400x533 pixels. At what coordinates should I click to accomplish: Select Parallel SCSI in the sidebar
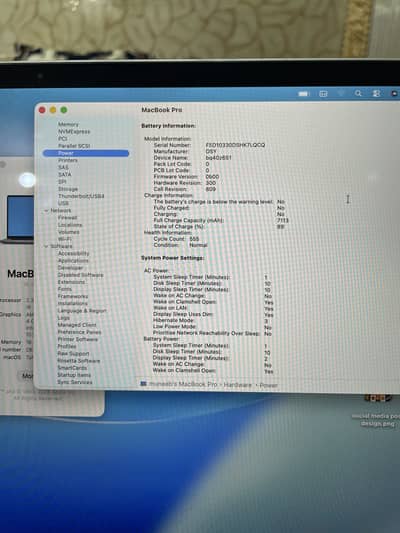click(74, 146)
